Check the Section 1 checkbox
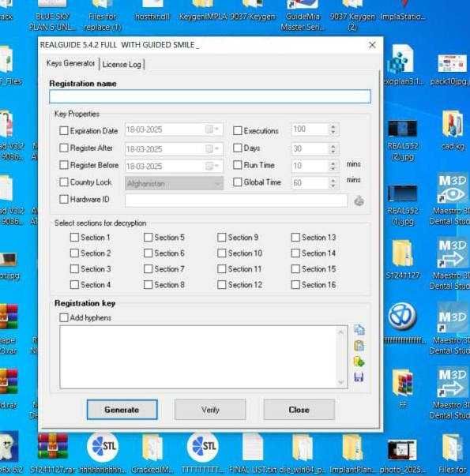The width and height of the screenshot is (470, 476). point(74,238)
